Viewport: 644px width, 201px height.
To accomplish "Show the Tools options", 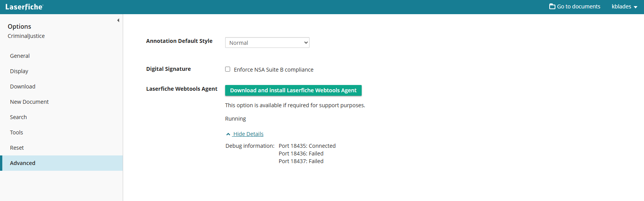I will [16, 132].
